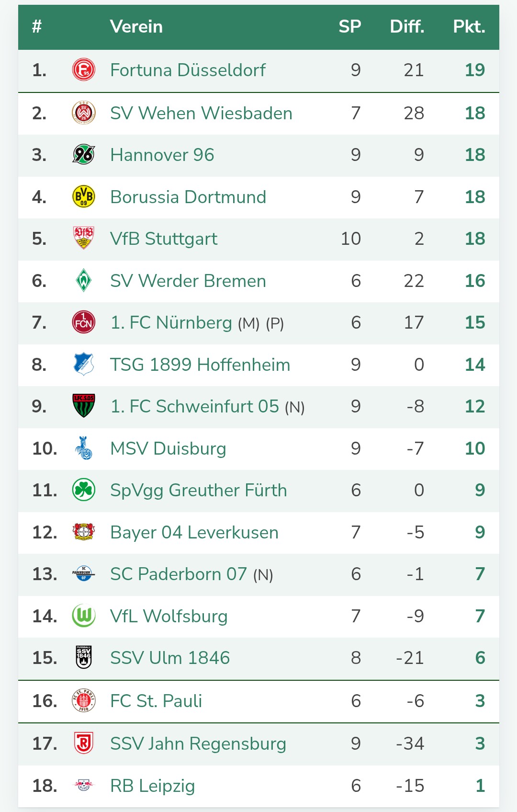Viewport: 517px width, 812px height.
Task: Click the Borussia Dortmund BVB crest
Action: click(83, 197)
